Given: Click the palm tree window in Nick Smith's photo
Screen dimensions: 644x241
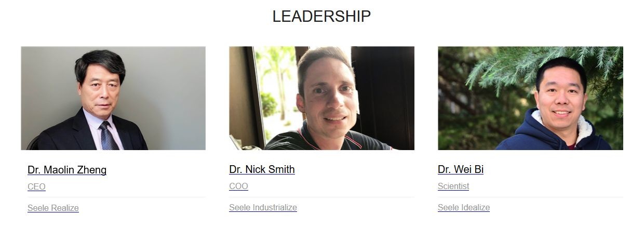Looking at the screenshot, I should [x=275, y=93].
